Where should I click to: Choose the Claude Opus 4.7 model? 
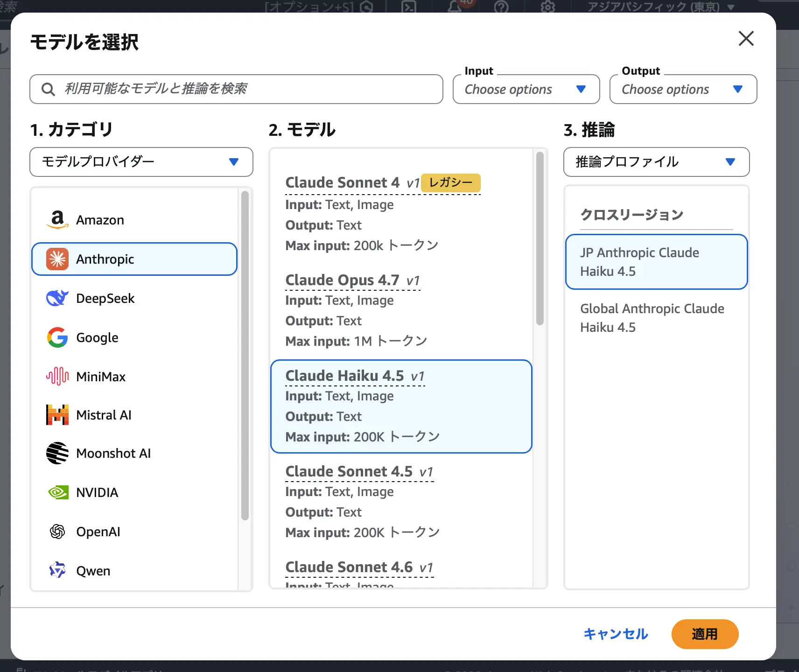point(401,310)
